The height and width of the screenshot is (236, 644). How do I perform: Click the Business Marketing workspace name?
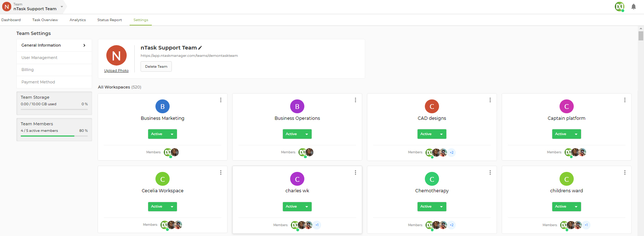click(x=162, y=118)
